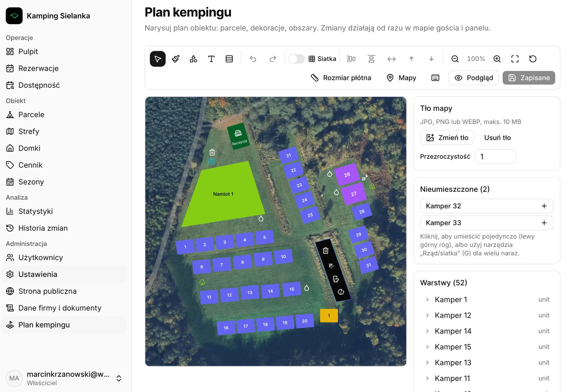The image size is (571, 392).
Task: Open Historia zmian
Action: 64,228
